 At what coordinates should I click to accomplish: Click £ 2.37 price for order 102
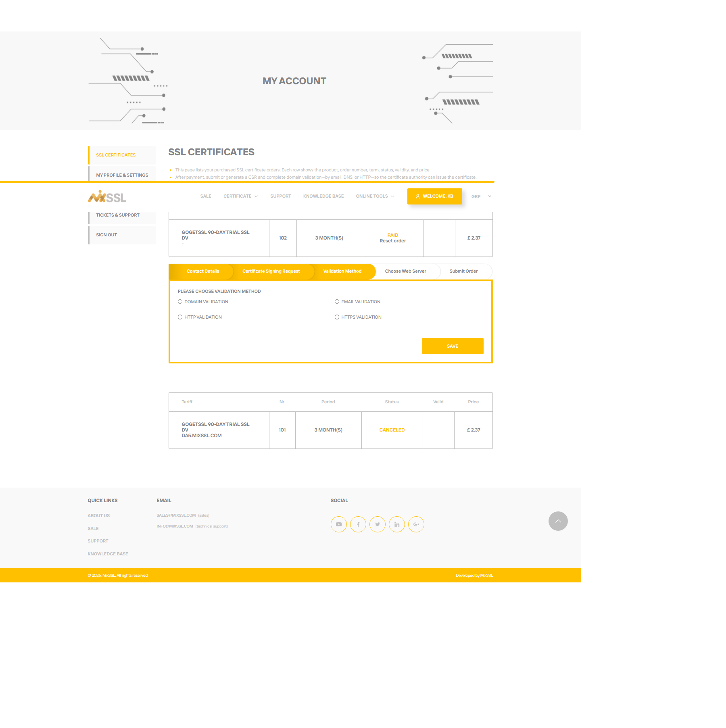(x=474, y=238)
